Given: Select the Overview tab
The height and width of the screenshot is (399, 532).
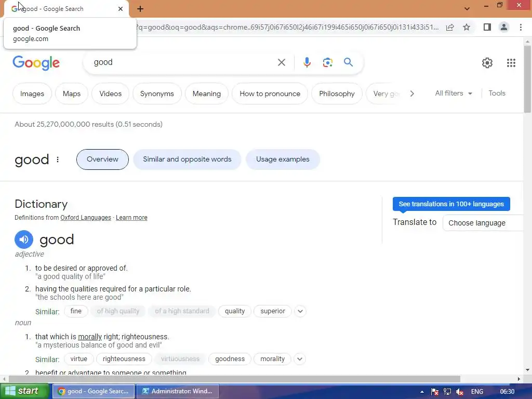Looking at the screenshot, I should tap(102, 159).
